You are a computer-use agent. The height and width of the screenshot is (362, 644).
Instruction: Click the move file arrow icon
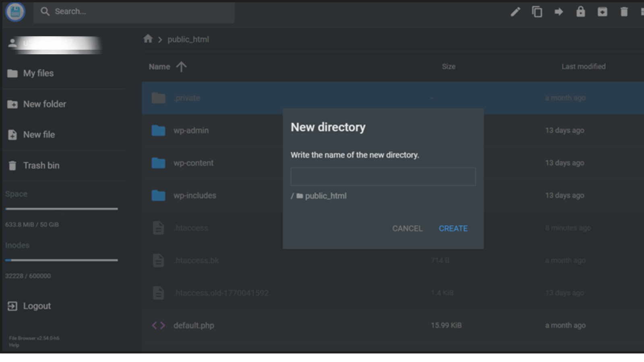pos(559,12)
